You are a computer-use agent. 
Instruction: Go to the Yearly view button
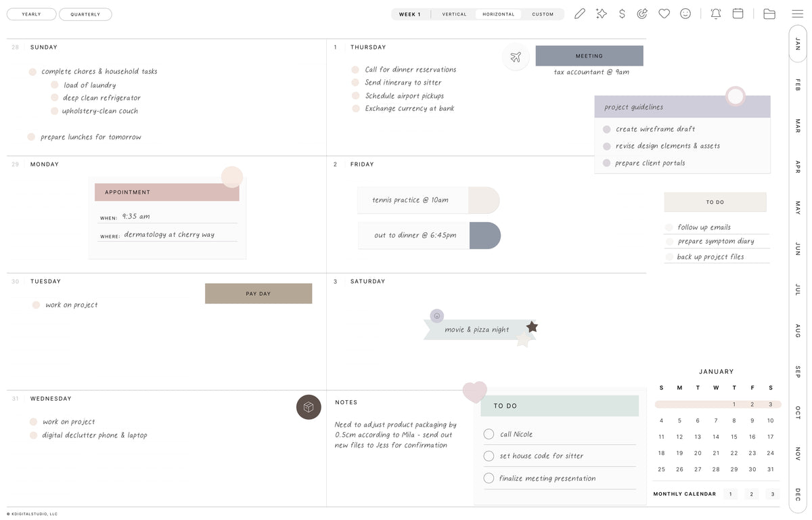click(x=31, y=14)
